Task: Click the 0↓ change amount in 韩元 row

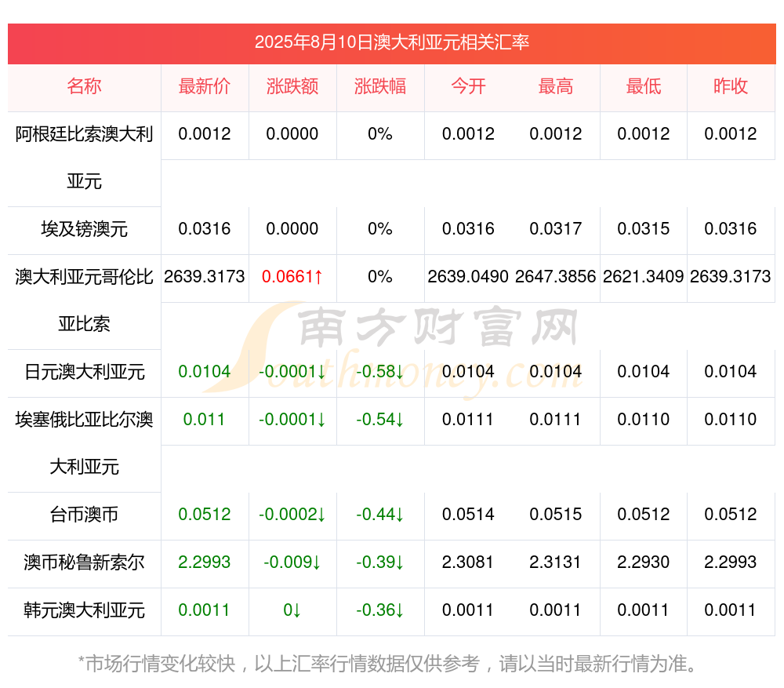Action: coord(292,610)
